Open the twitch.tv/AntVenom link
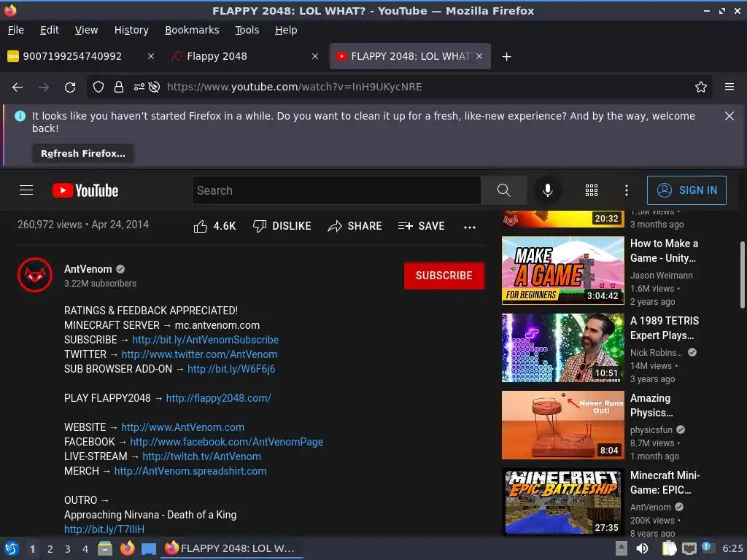The height and width of the screenshot is (560, 747). [201, 456]
